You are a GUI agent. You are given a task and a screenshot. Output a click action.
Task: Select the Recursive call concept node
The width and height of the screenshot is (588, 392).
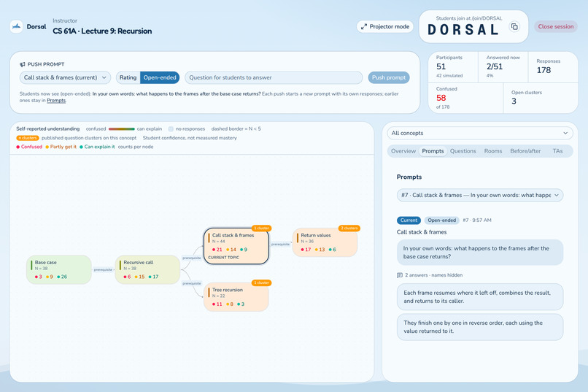[x=148, y=269]
